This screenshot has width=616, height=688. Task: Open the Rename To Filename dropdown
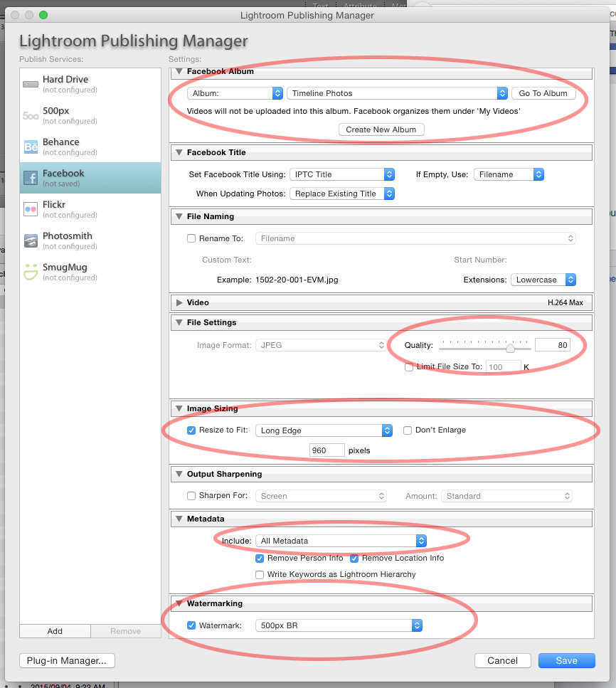pos(415,238)
